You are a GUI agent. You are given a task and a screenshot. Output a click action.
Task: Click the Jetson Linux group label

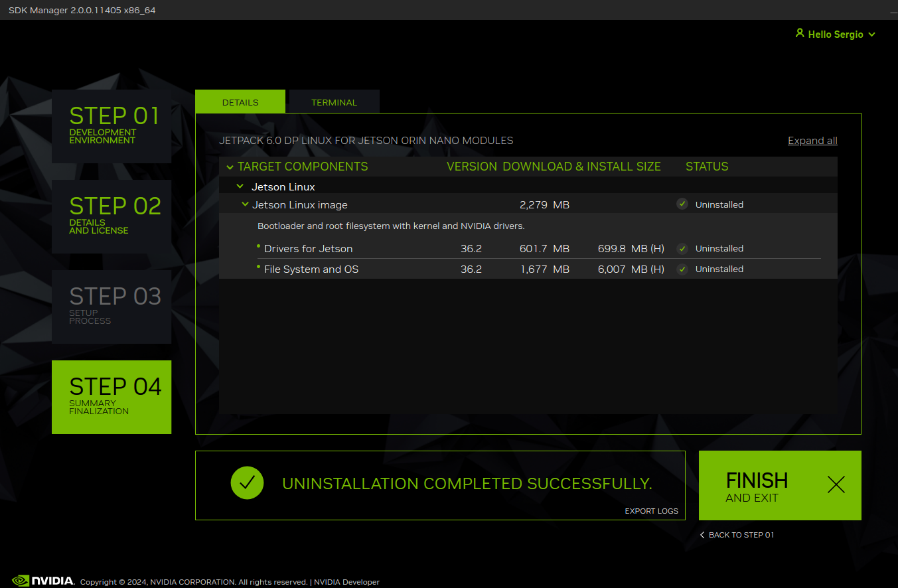tap(283, 186)
